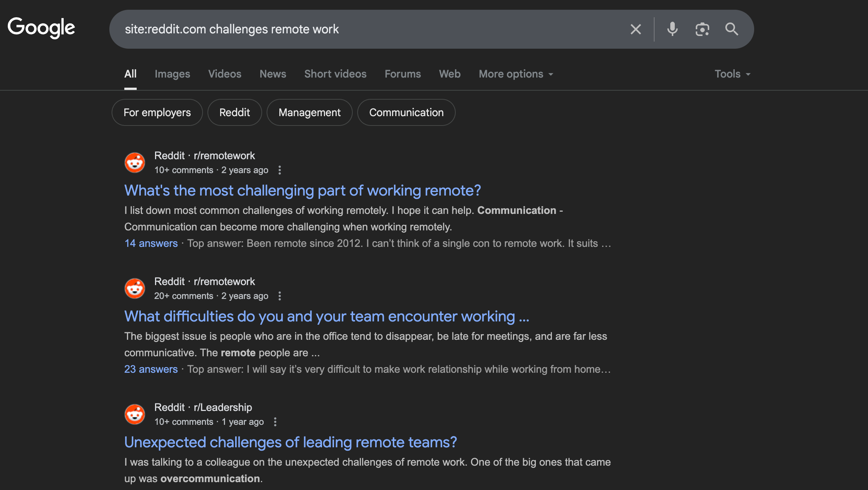Click the magnifying glass search button
This screenshot has height=490, width=868.
731,29
